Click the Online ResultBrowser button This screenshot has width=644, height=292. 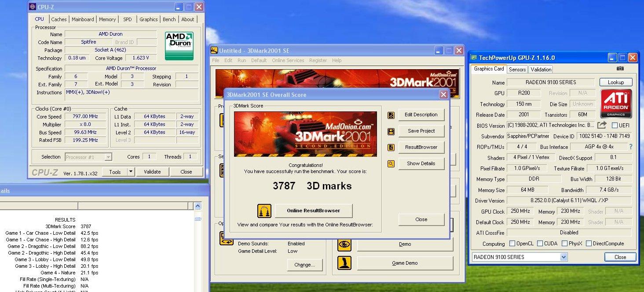[314, 211]
